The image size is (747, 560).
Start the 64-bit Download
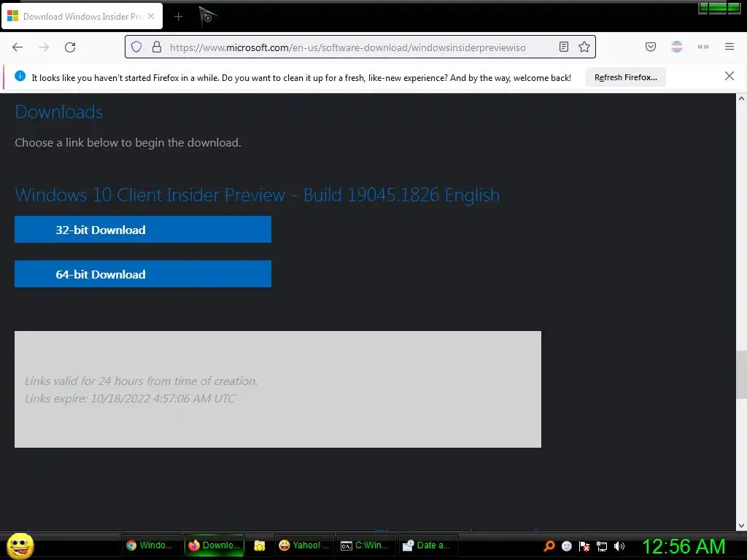pos(143,274)
